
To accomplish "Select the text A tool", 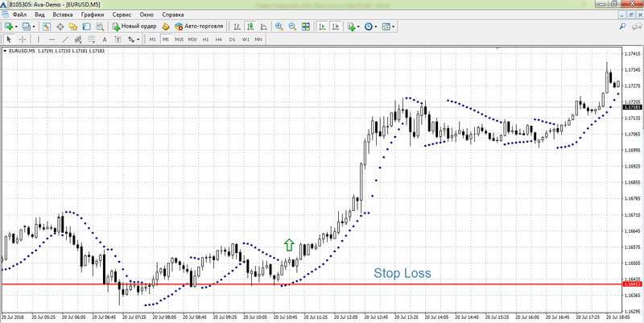I will pos(105,39).
